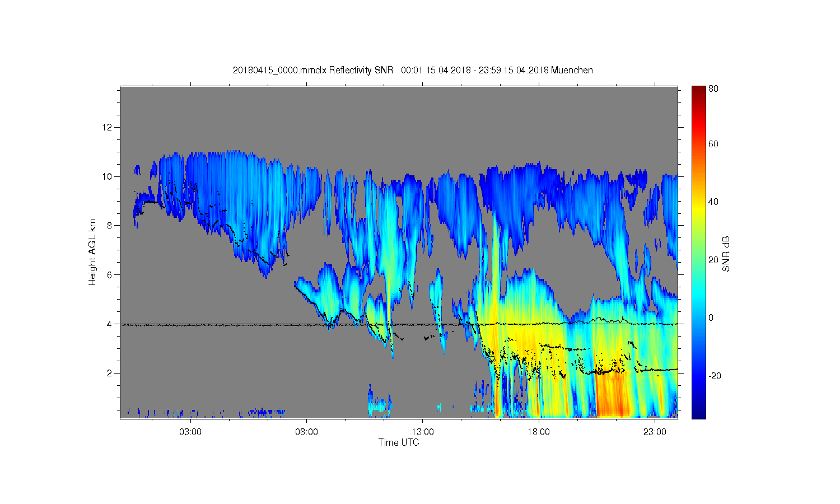Click the '08:00' time axis label
Screen dimensions: 840x504
click(x=307, y=432)
